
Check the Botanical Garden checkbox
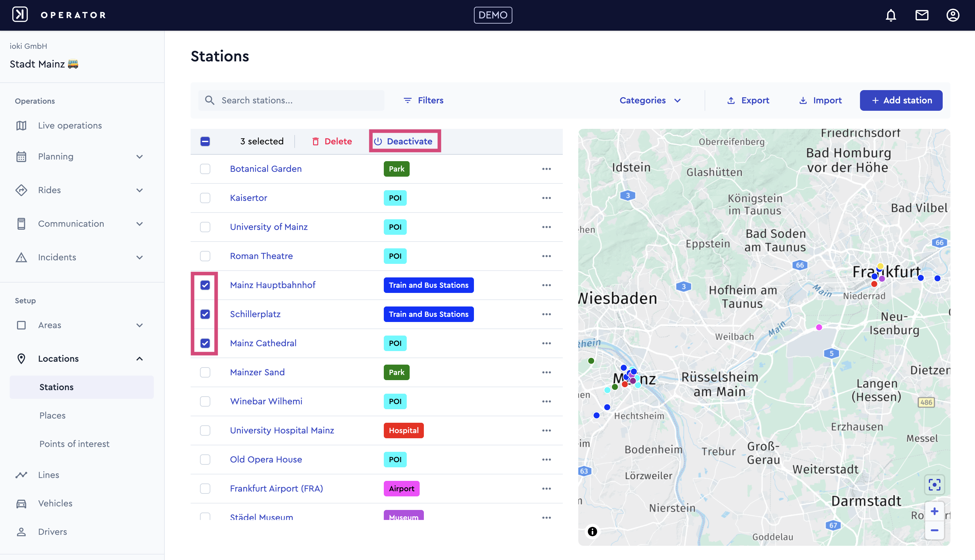click(205, 169)
